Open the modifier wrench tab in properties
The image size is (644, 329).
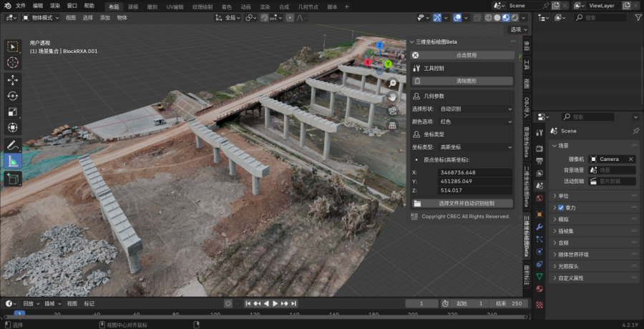coord(540,227)
